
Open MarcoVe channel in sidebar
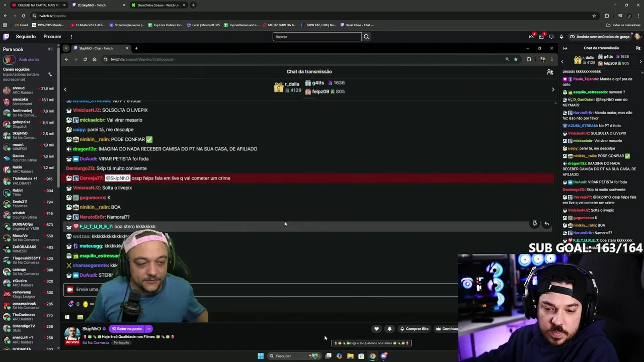coord(28,237)
